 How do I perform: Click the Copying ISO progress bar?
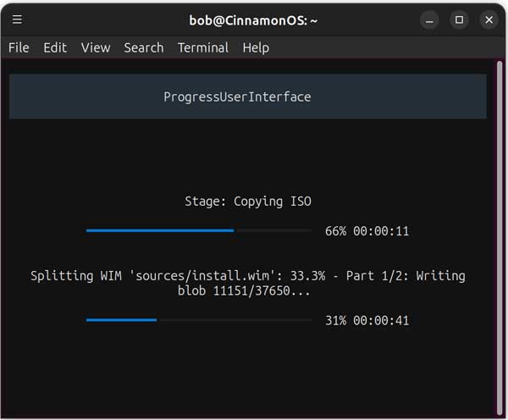[199, 230]
